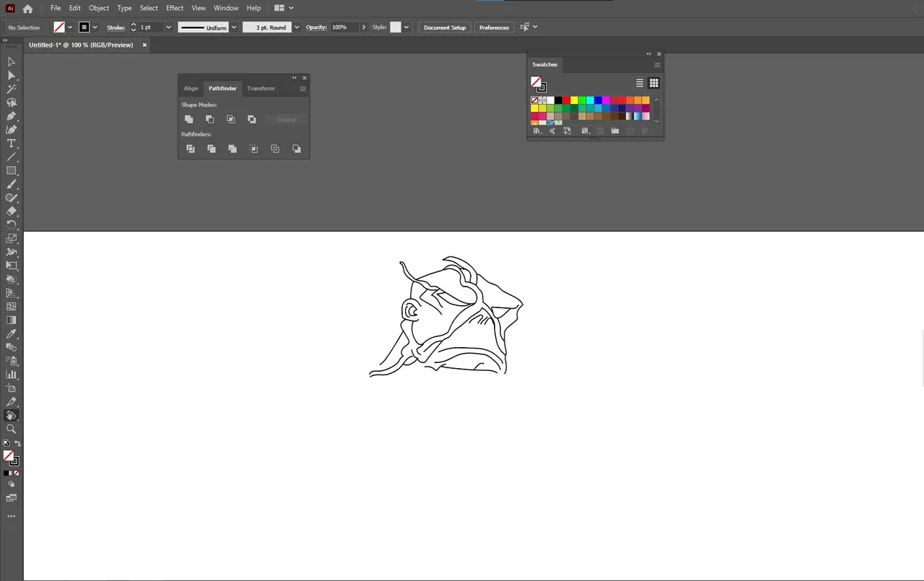The width and height of the screenshot is (924, 581).
Task: Open the Effect menu
Action: coord(175,8)
